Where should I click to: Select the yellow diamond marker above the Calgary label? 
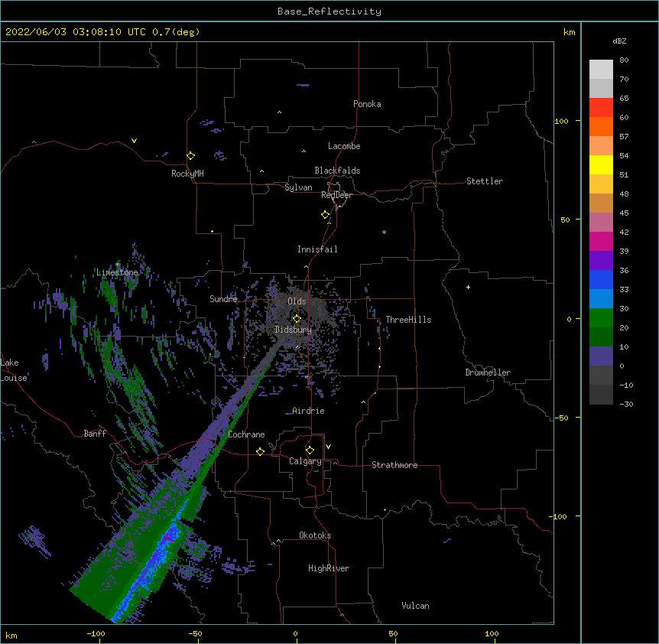point(310,450)
